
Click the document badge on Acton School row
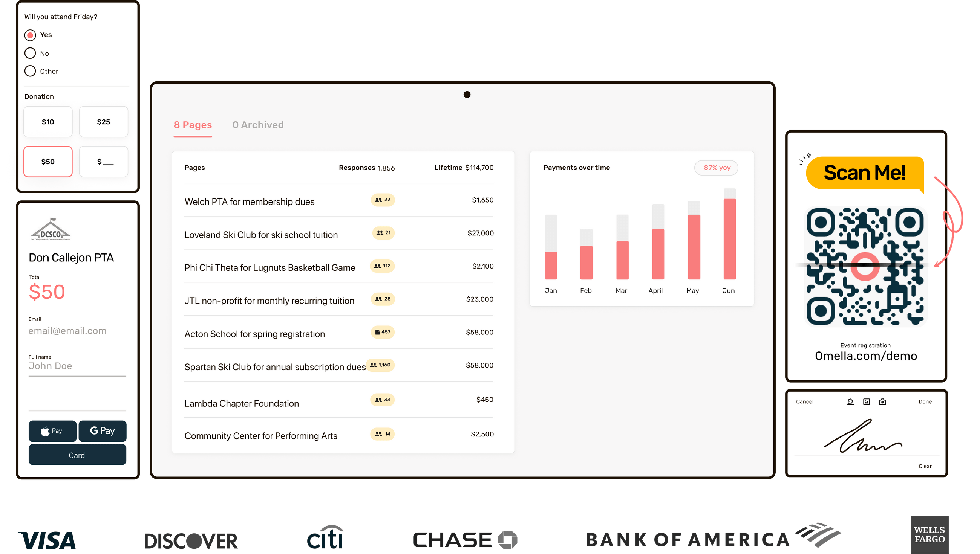click(x=382, y=332)
